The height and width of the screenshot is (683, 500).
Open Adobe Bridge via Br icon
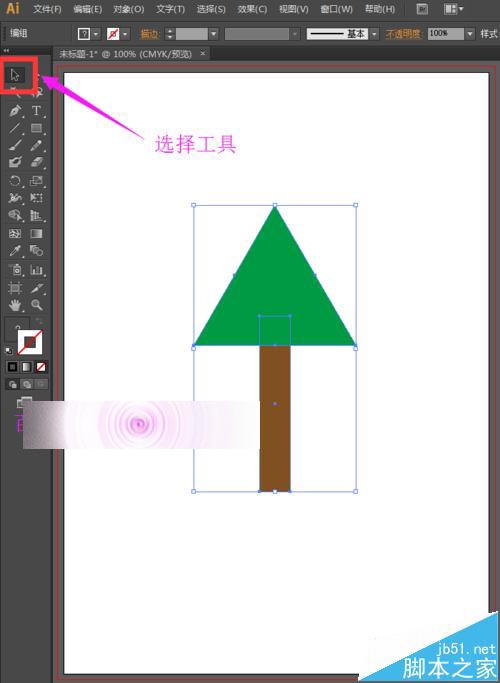point(422,9)
